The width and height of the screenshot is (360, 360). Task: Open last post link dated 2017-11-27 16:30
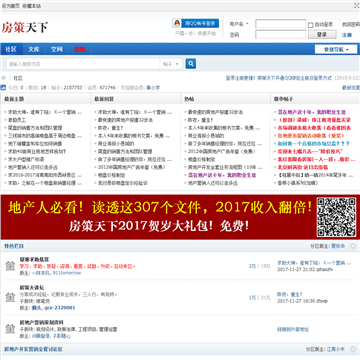pos(290,294)
